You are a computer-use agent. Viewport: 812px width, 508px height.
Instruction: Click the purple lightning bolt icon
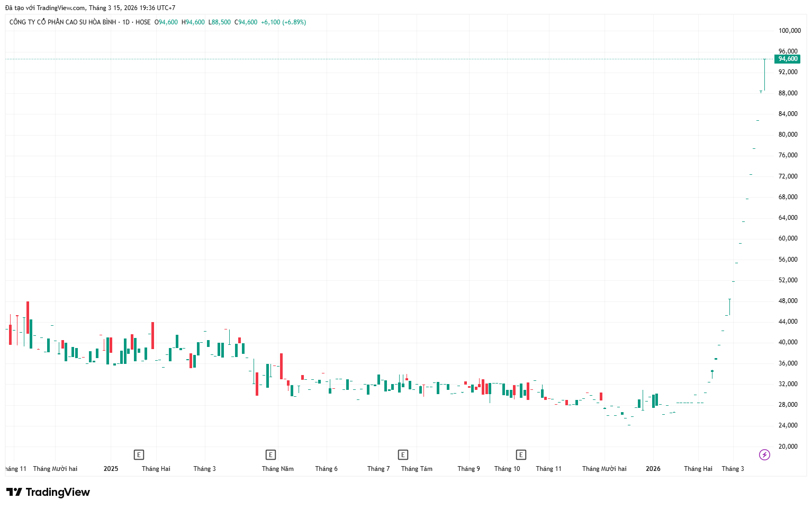click(x=764, y=454)
